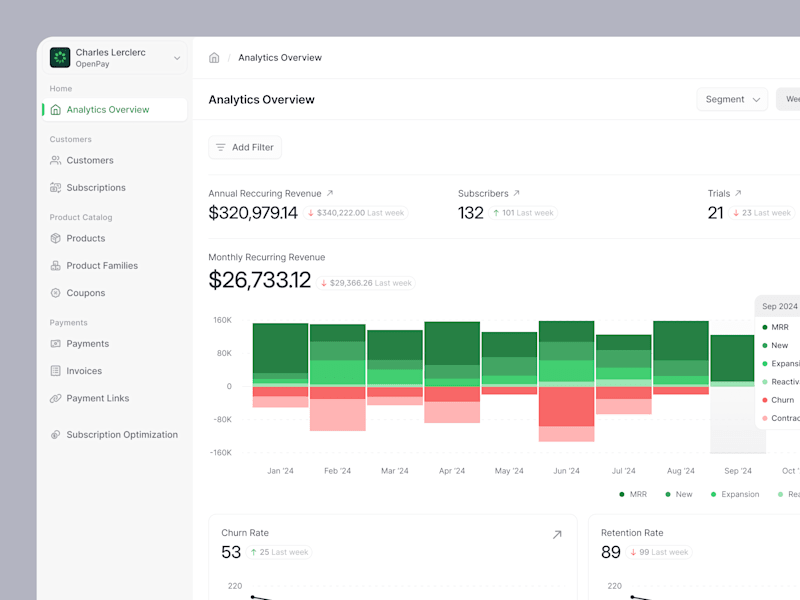Click the 99 Last week retention badge
This screenshot has height=600, width=800.
click(659, 552)
